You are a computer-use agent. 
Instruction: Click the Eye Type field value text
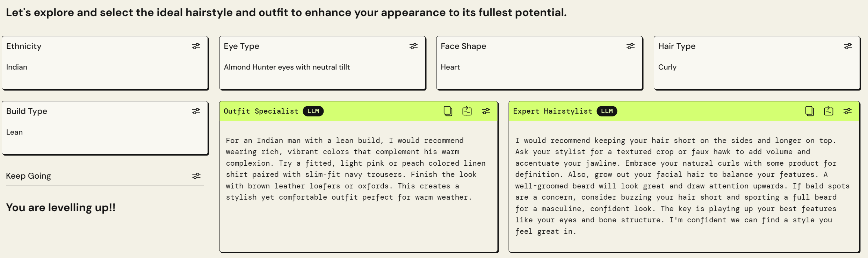pyautogui.click(x=287, y=67)
